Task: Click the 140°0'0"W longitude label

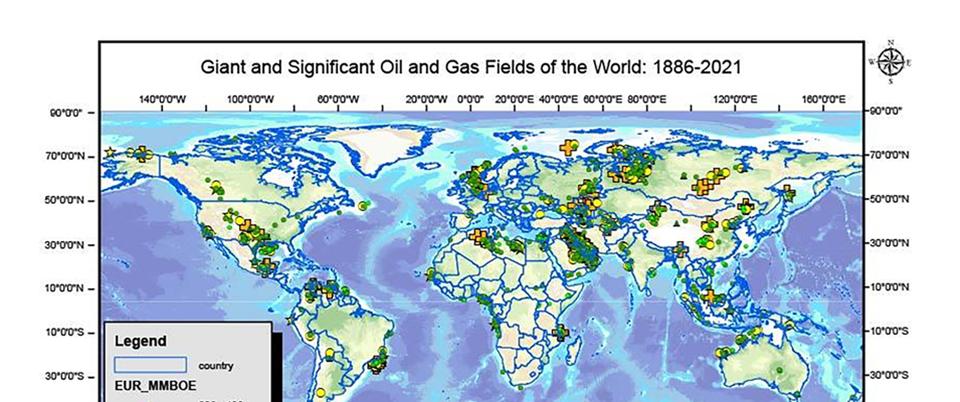Action: coord(161,100)
